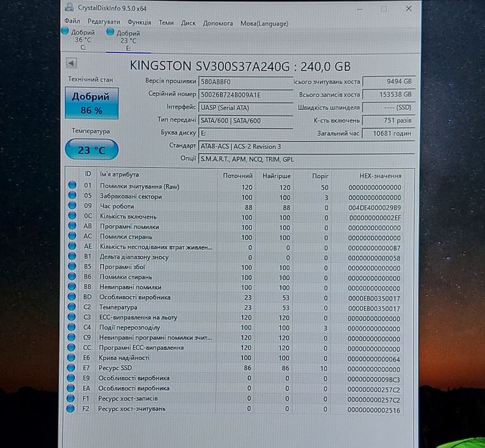Click the status icon for attribute 05

point(72,195)
